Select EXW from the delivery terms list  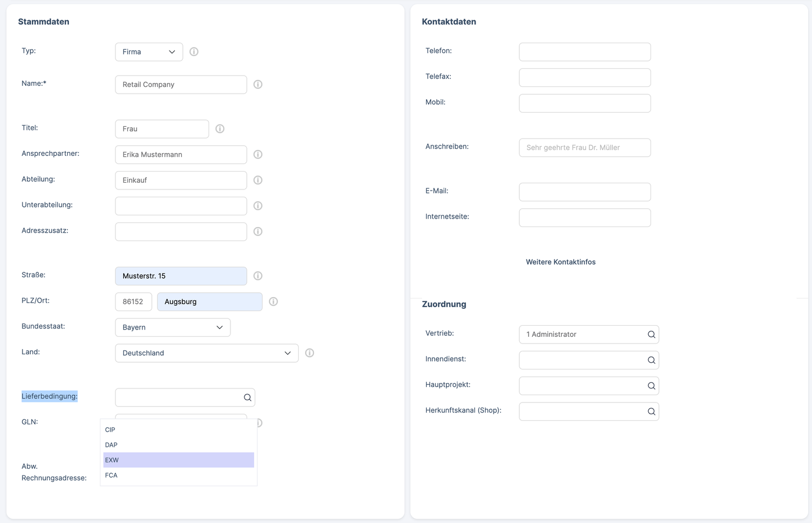point(178,460)
